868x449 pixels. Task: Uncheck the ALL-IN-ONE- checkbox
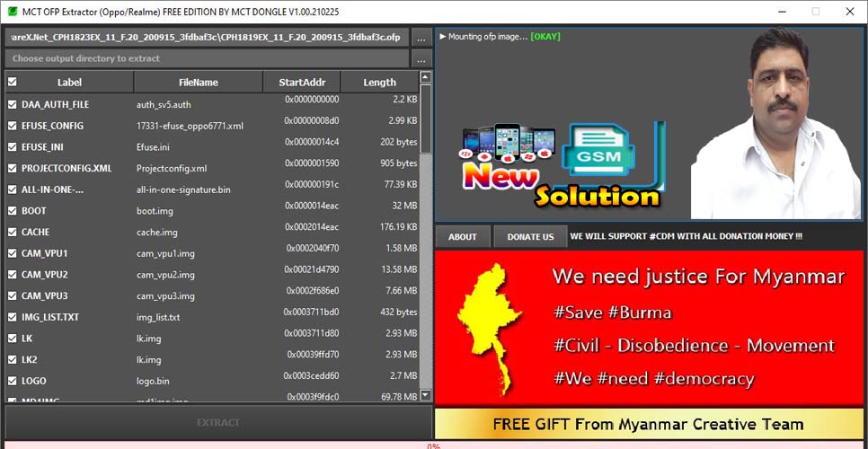click(x=13, y=189)
